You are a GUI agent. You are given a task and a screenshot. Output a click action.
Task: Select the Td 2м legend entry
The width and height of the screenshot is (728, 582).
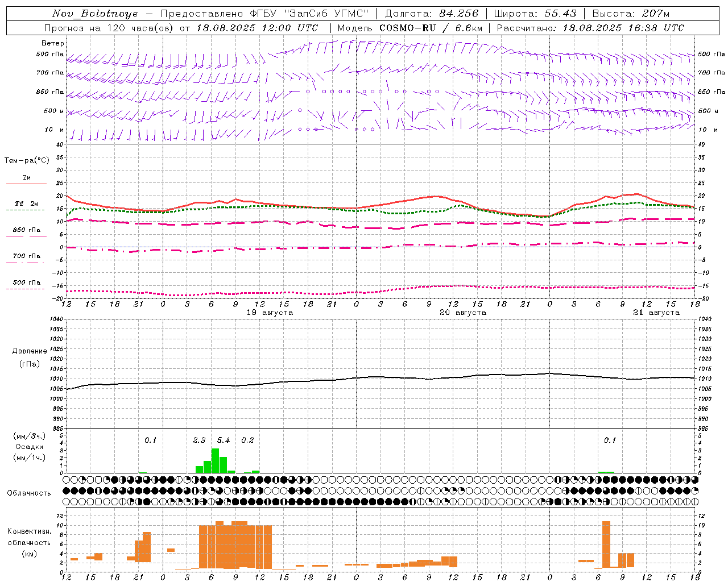coord(26,203)
